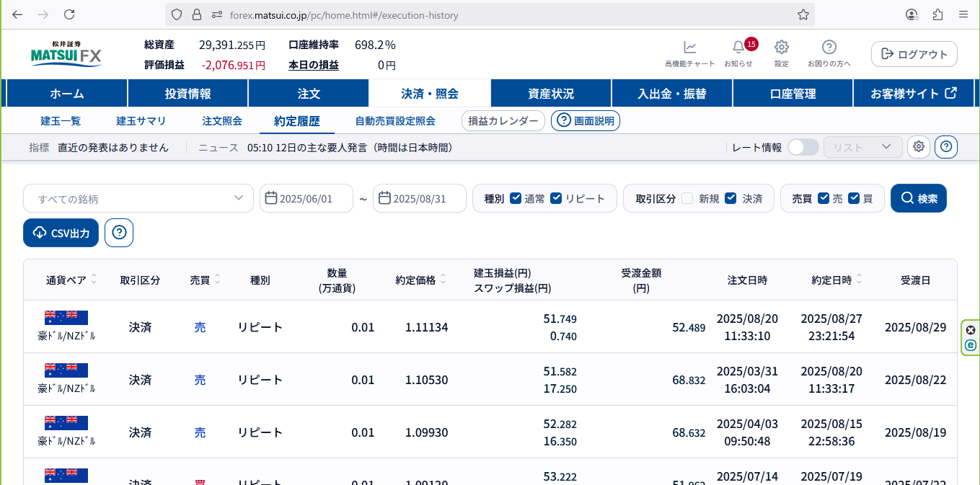
Task: Check the 新規 checkbox
Action: click(x=687, y=198)
